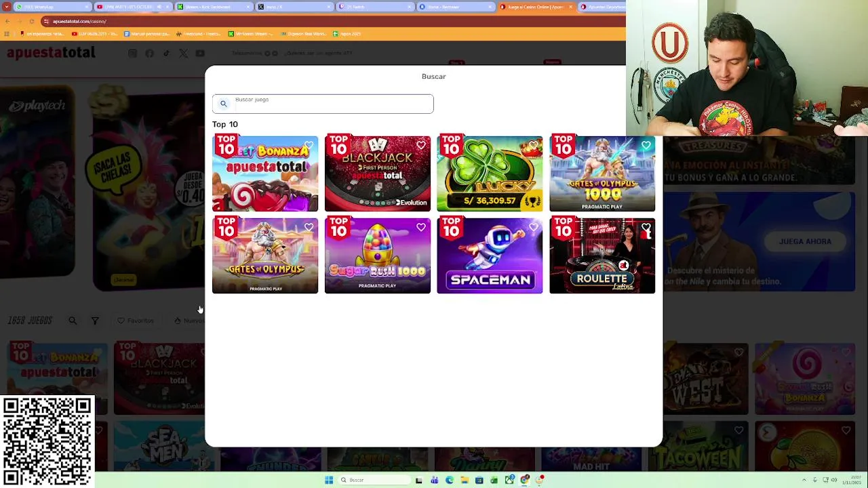Open Roulette Latina live game thumbnail
Image resolution: width=868 pixels, height=488 pixels.
602,256
